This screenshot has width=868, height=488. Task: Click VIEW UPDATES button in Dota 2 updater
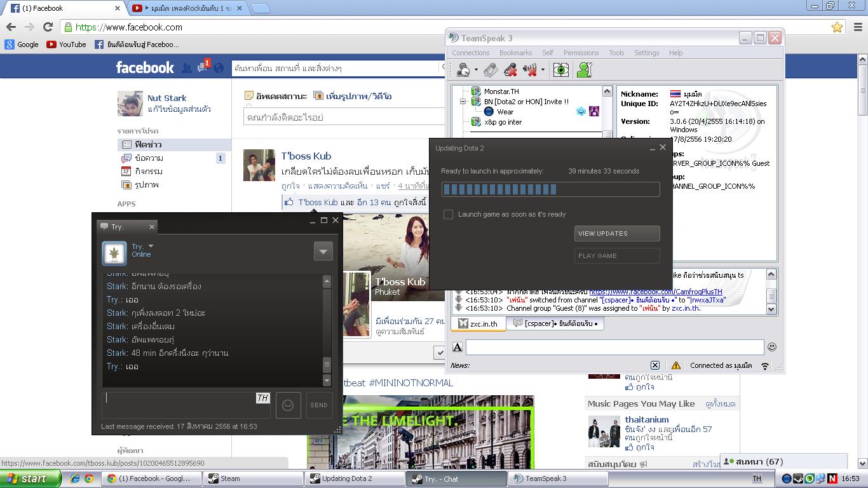point(617,233)
